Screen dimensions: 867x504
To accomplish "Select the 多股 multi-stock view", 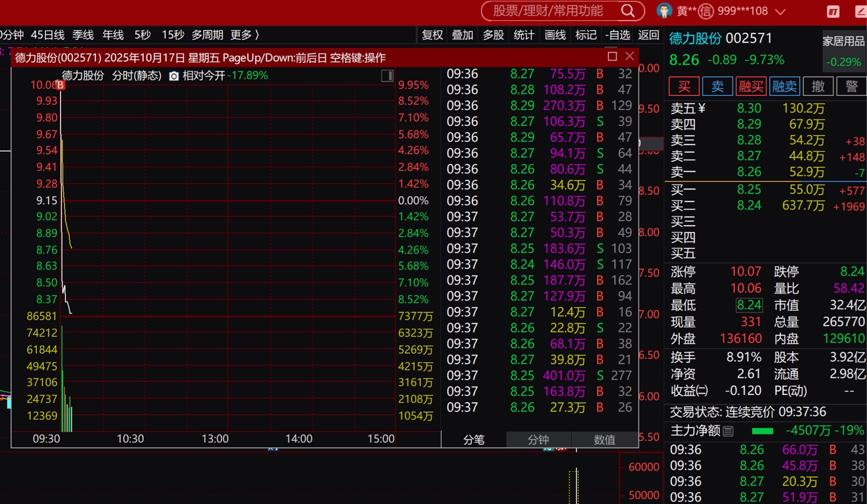I will click(x=494, y=35).
